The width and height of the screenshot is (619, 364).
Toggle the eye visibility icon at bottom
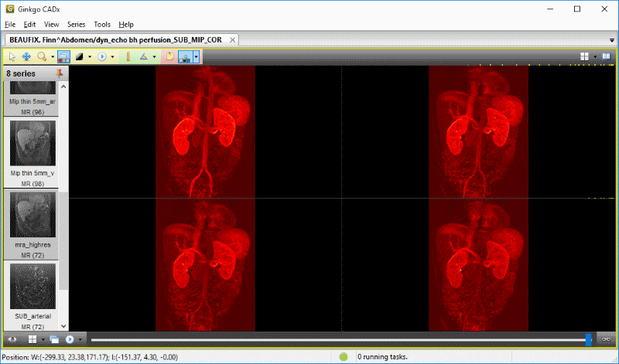[12, 339]
